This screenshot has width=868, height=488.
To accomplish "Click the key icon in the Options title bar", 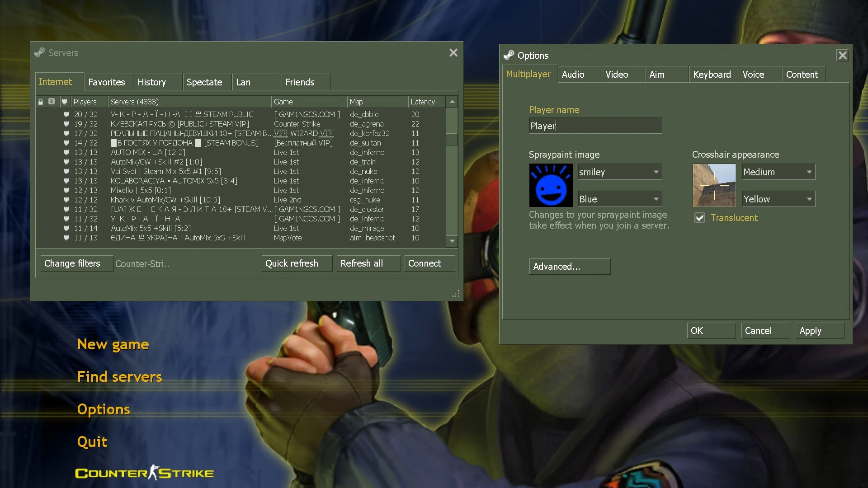I will point(509,55).
